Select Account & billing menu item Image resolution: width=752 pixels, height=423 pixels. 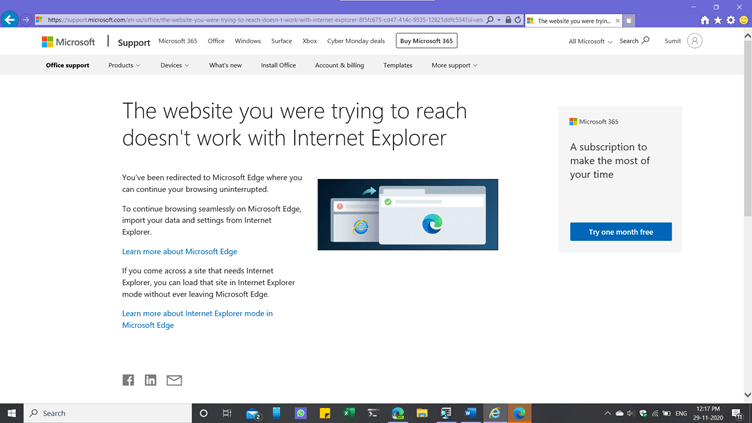click(340, 65)
